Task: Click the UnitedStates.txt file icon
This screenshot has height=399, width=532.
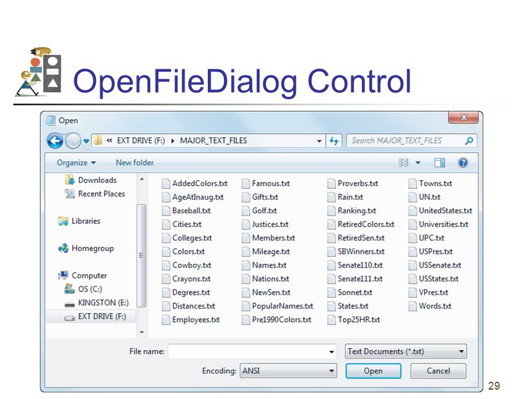Action: [412, 211]
